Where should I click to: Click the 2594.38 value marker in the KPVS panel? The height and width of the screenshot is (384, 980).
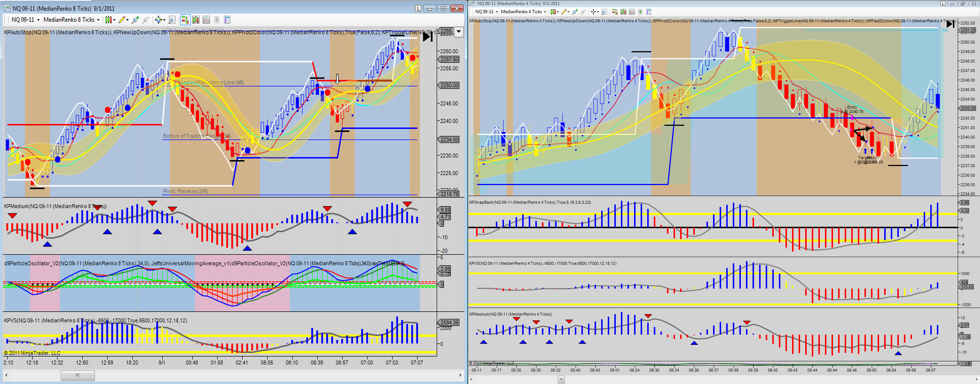[449, 323]
